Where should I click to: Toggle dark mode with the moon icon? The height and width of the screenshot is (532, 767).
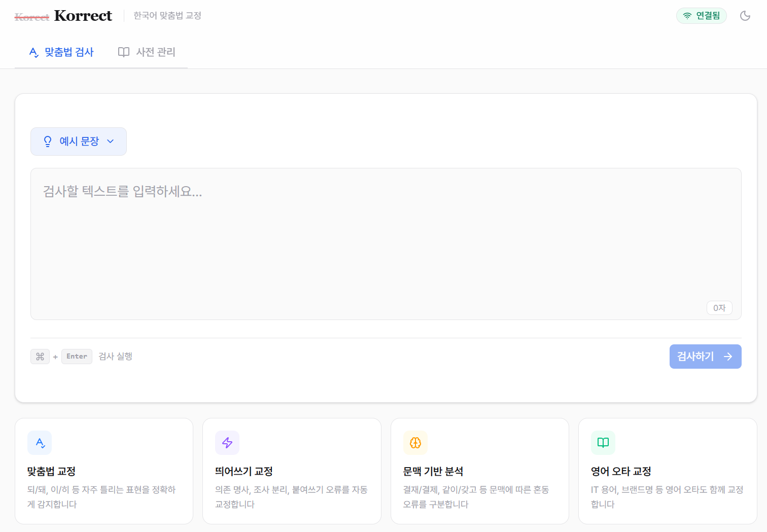745,16
